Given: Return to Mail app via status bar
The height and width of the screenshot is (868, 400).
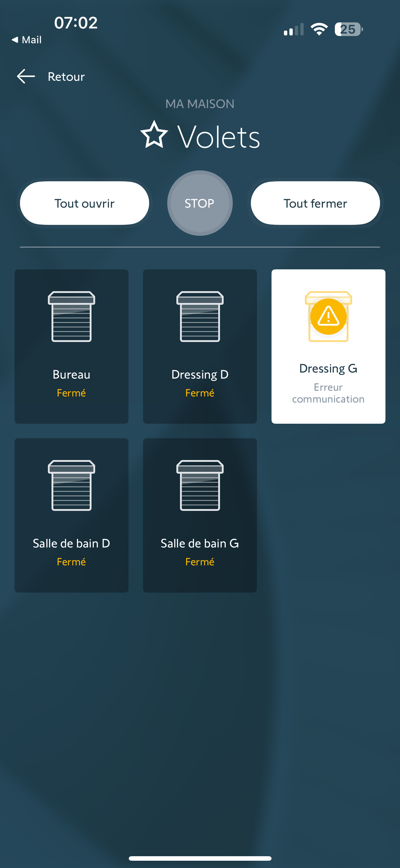Looking at the screenshot, I should pos(27,40).
